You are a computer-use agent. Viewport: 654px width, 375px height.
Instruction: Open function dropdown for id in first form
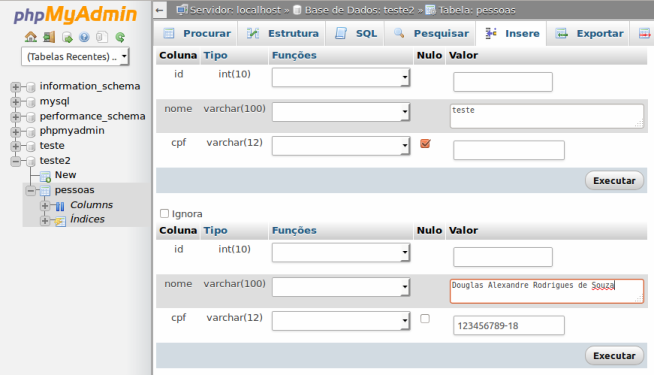pyautogui.click(x=341, y=77)
